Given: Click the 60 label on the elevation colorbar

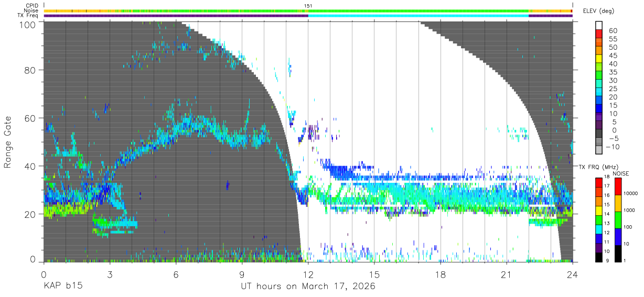Looking at the screenshot, I should click(613, 30).
